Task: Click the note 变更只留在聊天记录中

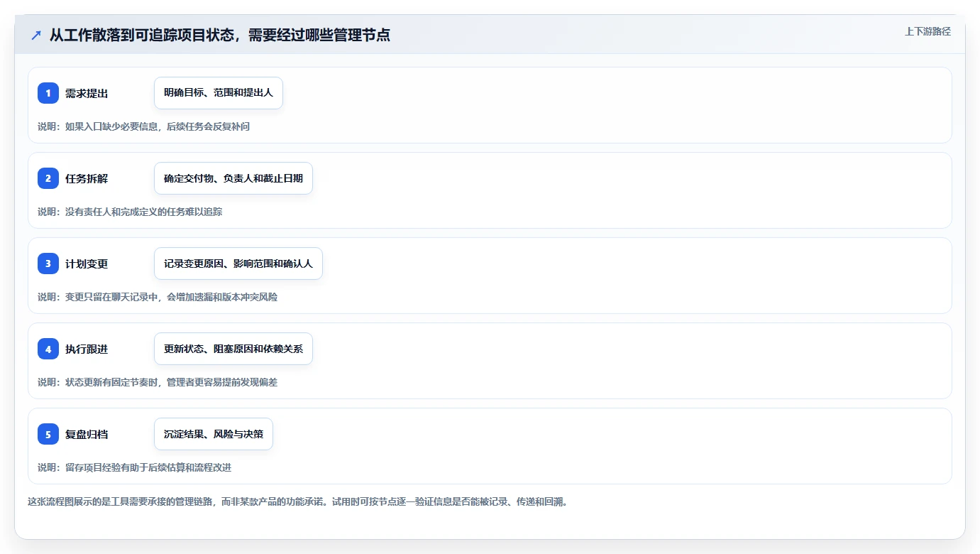Action: click(x=112, y=297)
